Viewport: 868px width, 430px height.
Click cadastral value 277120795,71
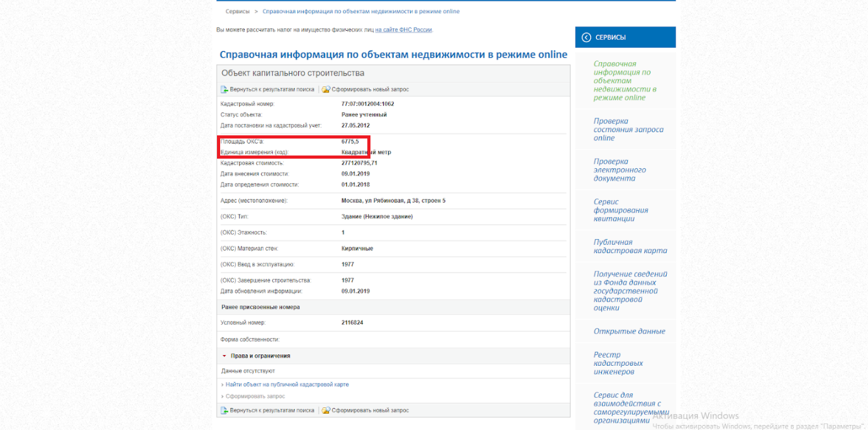(x=359, y=163)
